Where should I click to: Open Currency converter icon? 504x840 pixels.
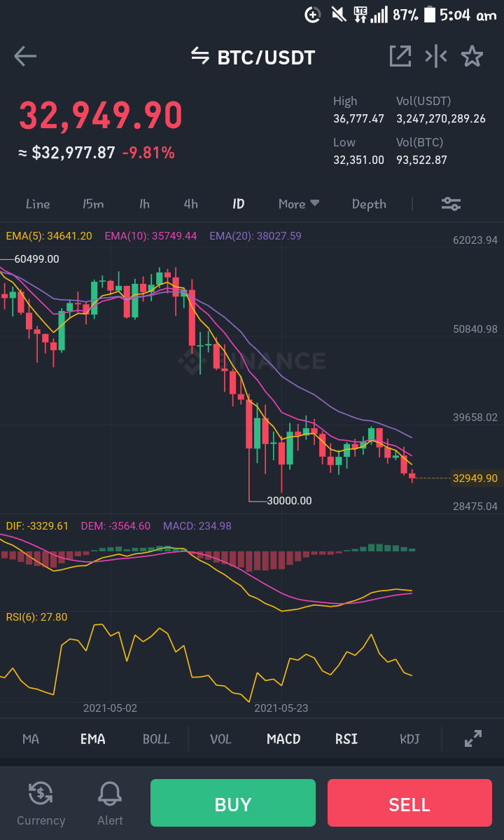pyautogui.click(x=41, y=804)
